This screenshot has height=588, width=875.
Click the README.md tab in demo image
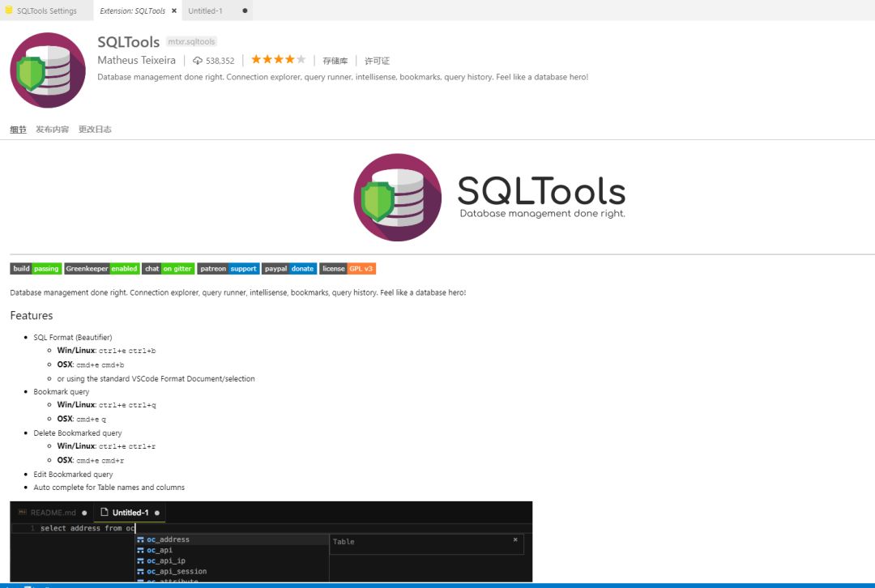click(53, 513)
